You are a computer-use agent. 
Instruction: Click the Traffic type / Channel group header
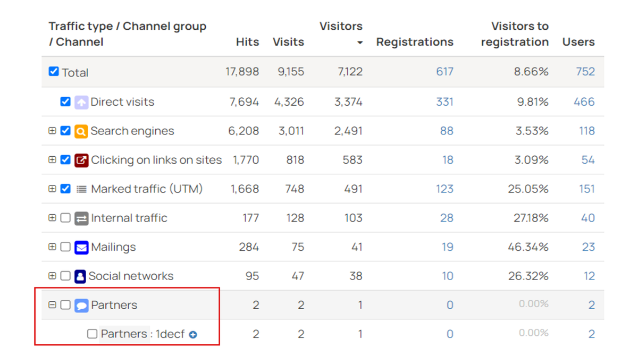(x=128, y=34)
